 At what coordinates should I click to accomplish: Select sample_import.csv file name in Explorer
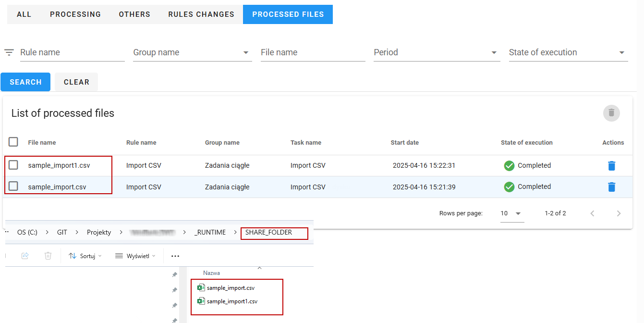pos(231,288)
